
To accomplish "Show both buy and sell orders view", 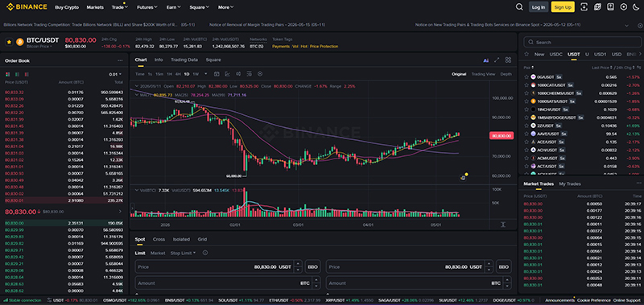I will (7, 74).
